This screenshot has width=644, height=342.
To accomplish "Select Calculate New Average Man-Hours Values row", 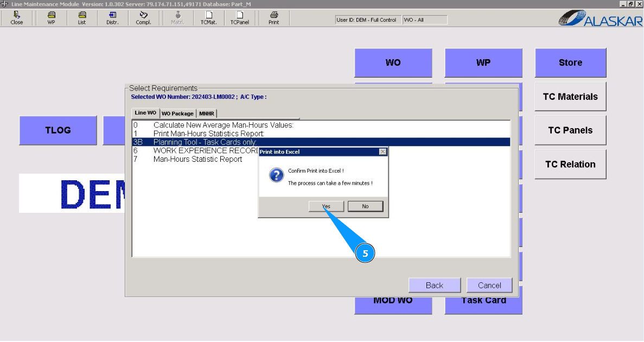I will (321, 125).
